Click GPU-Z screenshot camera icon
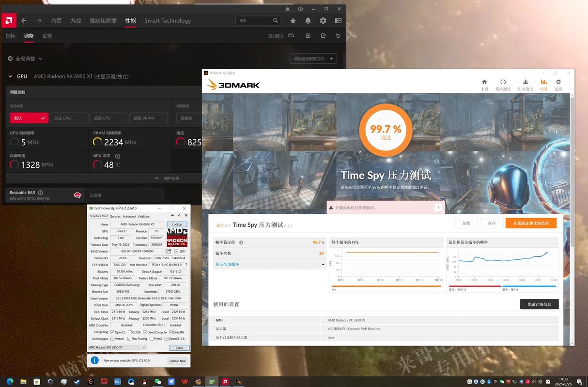 172,216
